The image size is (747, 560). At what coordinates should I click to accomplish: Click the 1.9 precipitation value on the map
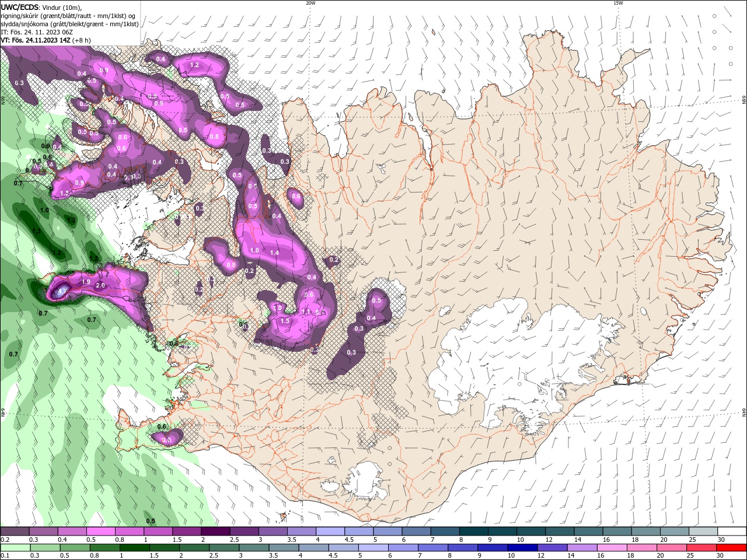click(86, 282)
